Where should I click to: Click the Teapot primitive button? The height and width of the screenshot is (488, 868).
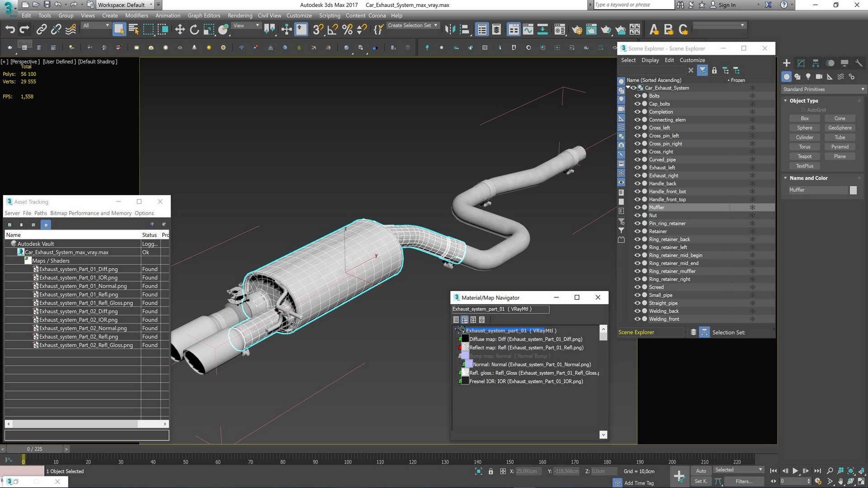pyautogui.click(x=805, y=156)
